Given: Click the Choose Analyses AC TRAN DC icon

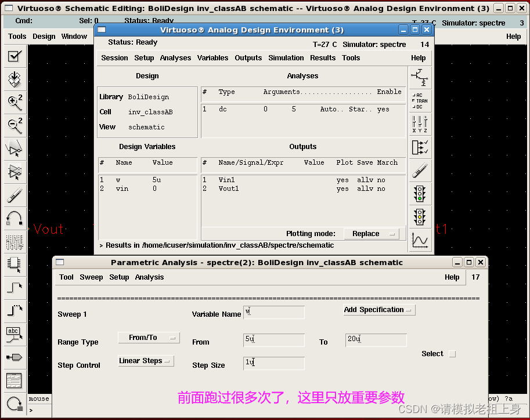Looking at the screenshot, I should [420, 101].
